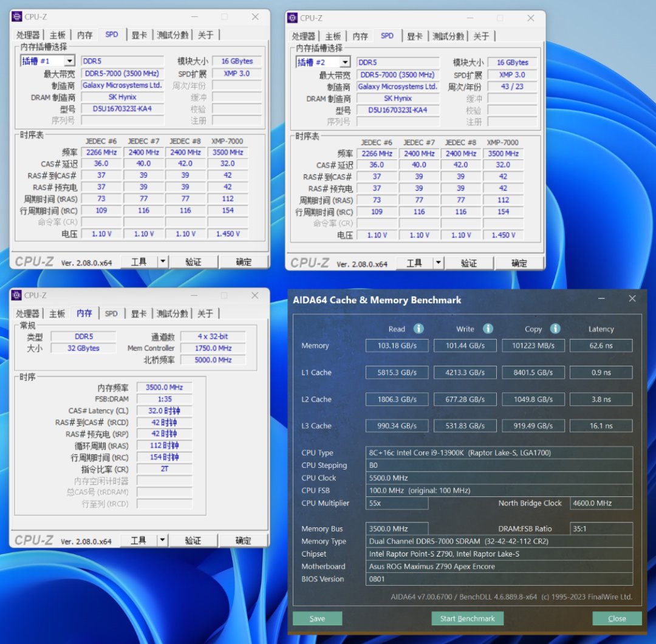Screen dimensions: 656x644
Task: Click 验证 button in slot #2 window
Action: [x=468, y=263]
